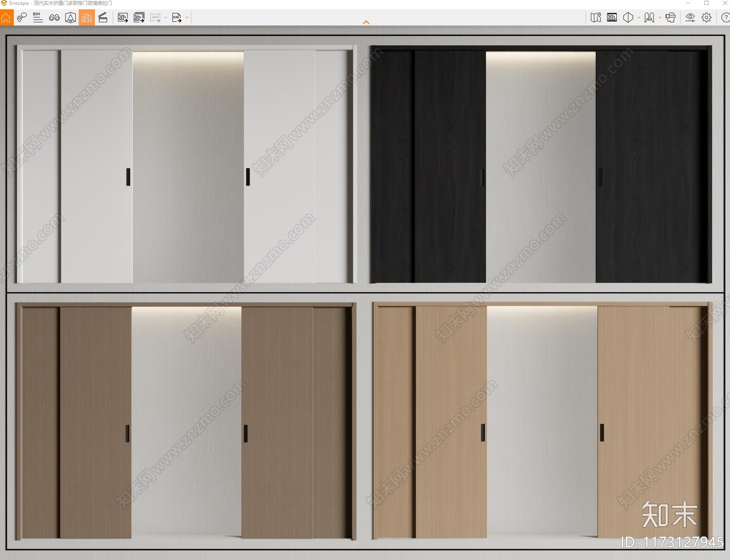Screen dimensions: 730x560
Task: Click the Enscape logo in the title bar
Action: tap(4, 3)
